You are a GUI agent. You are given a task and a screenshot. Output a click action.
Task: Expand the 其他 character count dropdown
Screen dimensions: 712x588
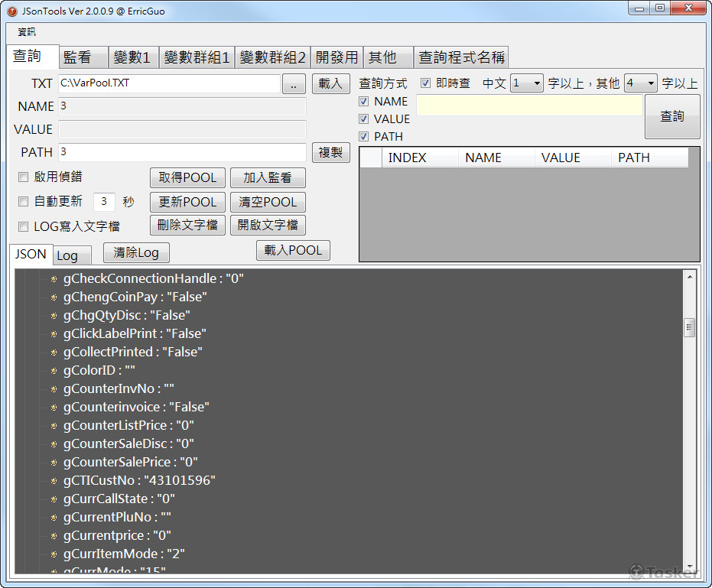point(640,83)
